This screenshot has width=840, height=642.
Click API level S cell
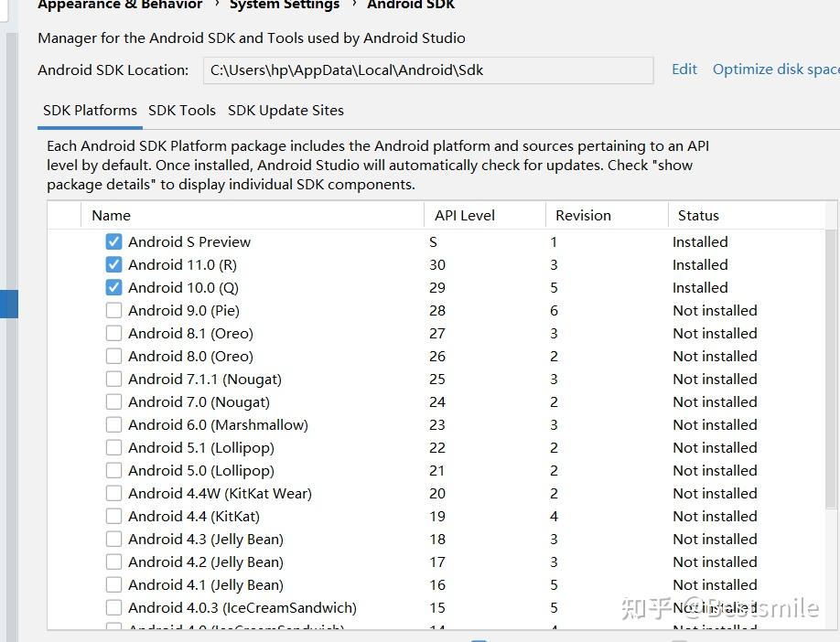pyautogui.click(x=434, y=242)
